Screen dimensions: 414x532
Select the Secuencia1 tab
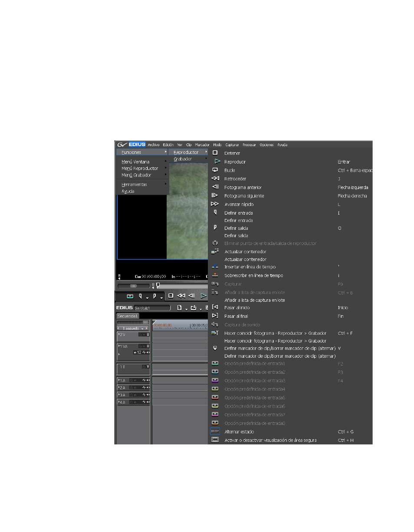[128, 316]
